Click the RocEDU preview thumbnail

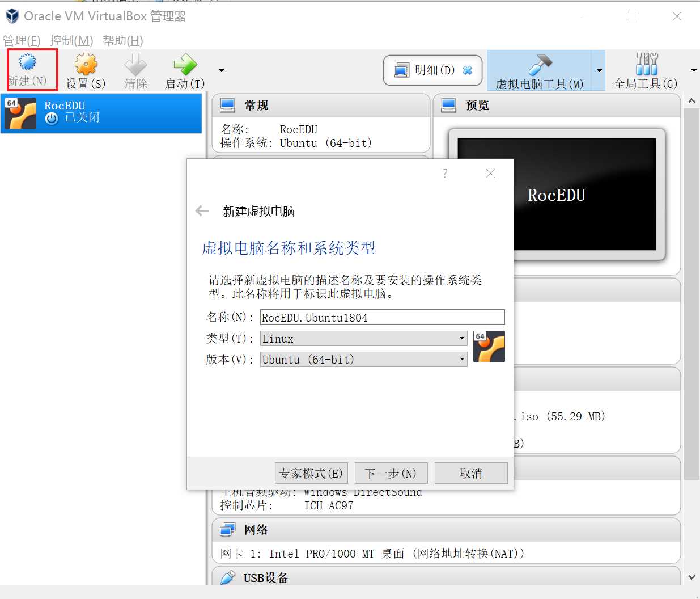[557, 194]
